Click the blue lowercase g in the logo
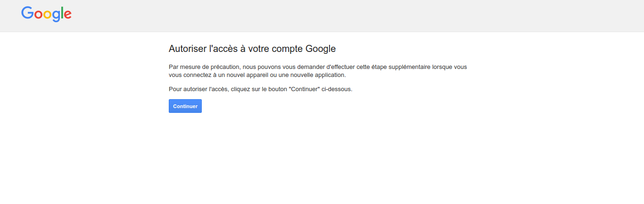Viewport: 644px width, 204px height. (x=57, y=16)
